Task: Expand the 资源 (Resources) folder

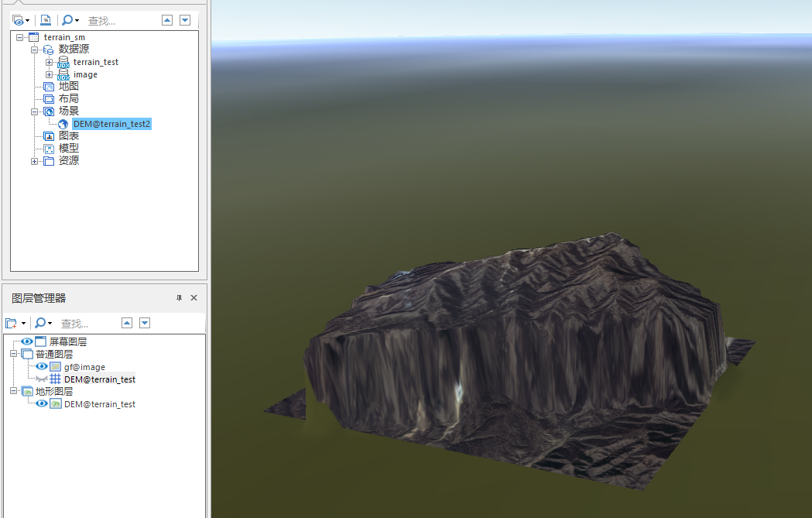Action: (x=35, y=161)
